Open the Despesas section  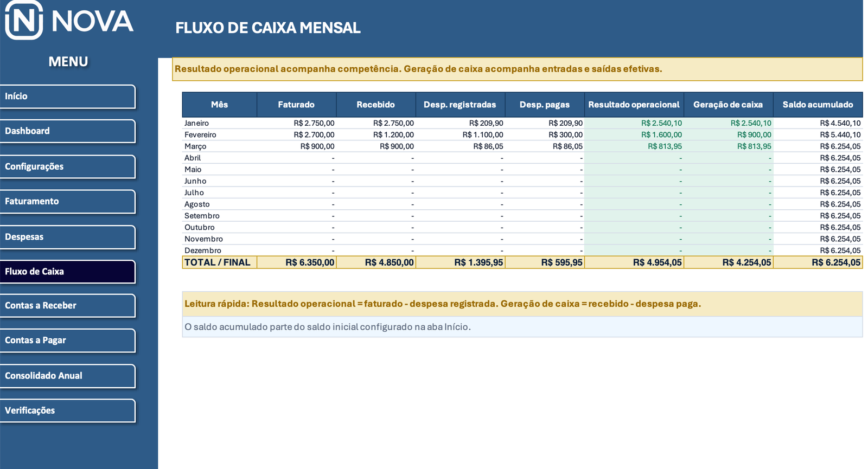pyautogui.click(x=67, y=237)
